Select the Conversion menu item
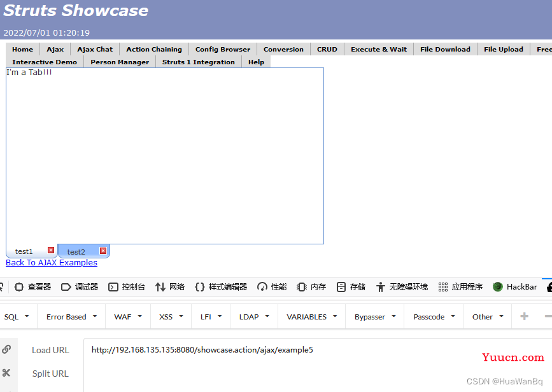Viewport: 552px width, 392px height. (283, 49)
